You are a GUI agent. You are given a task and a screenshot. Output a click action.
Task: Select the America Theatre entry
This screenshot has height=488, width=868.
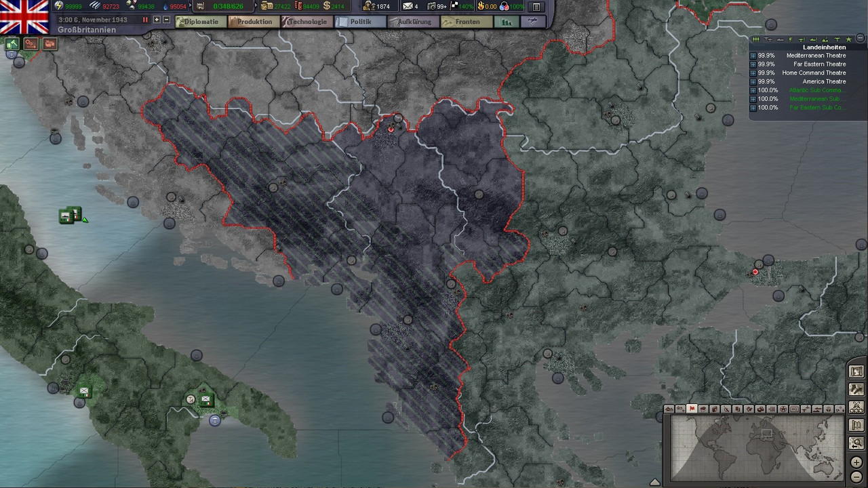click(824, 81)
